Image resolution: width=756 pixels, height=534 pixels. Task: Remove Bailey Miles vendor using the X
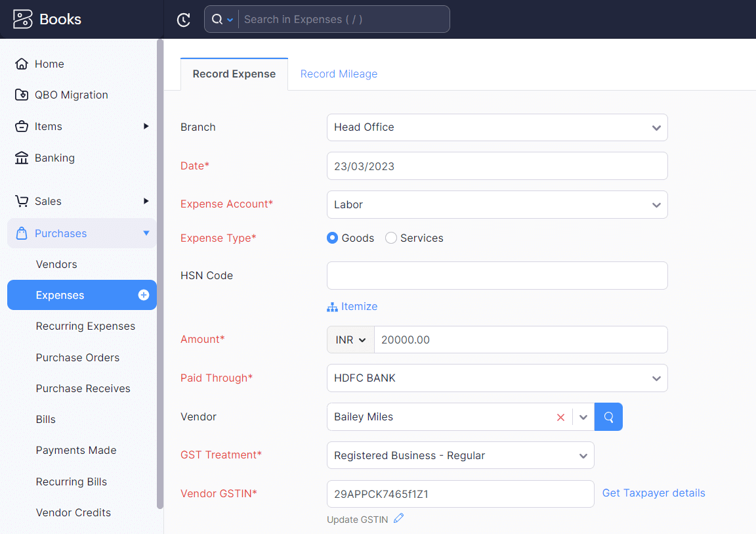coord(560,416)
